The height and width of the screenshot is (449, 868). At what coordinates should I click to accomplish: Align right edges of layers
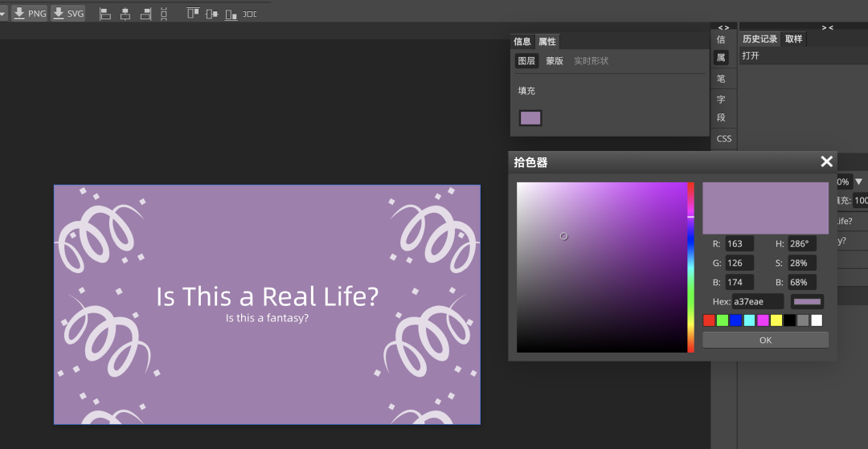[145, 14]
